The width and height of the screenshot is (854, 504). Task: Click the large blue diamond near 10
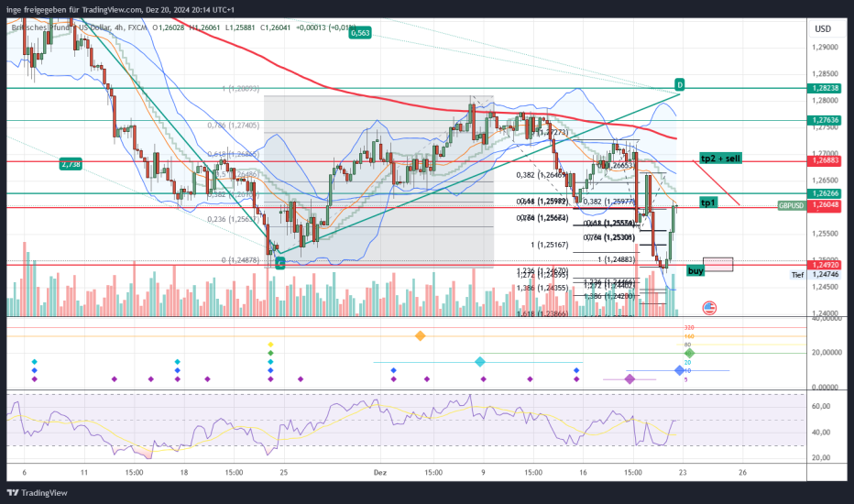click(x=679, y=370)
